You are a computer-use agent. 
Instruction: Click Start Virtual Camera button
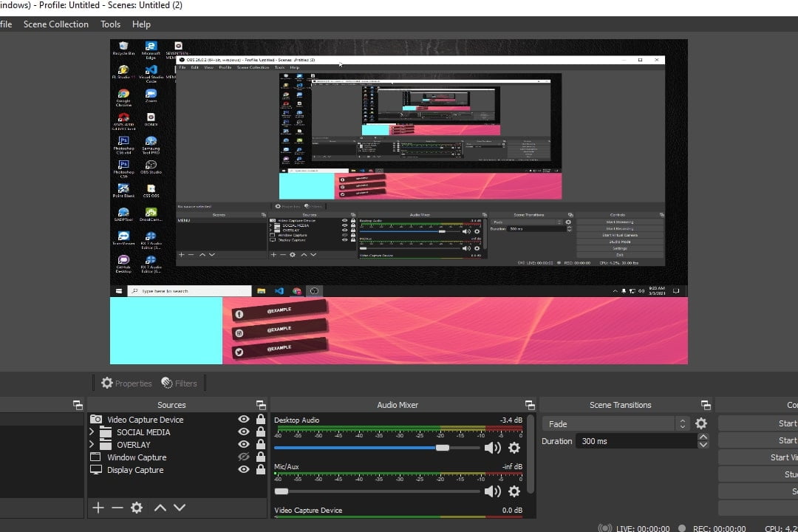click(x=758, y=457)
